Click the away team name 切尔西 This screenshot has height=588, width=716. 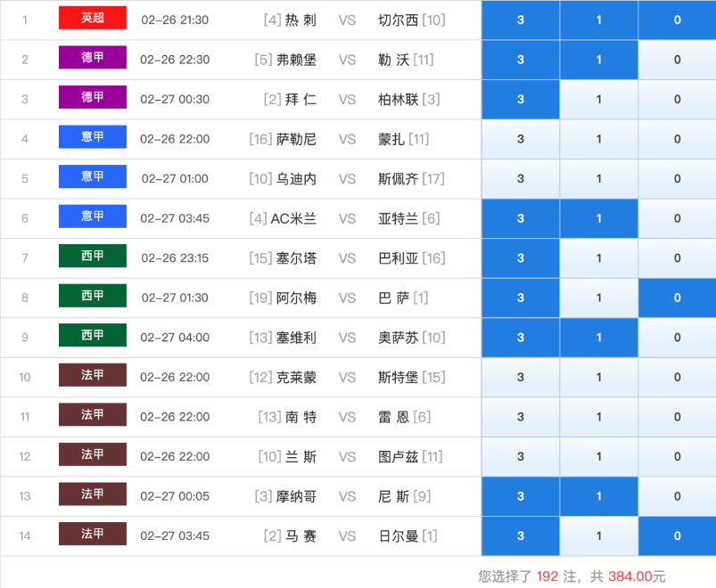point(399,20)
